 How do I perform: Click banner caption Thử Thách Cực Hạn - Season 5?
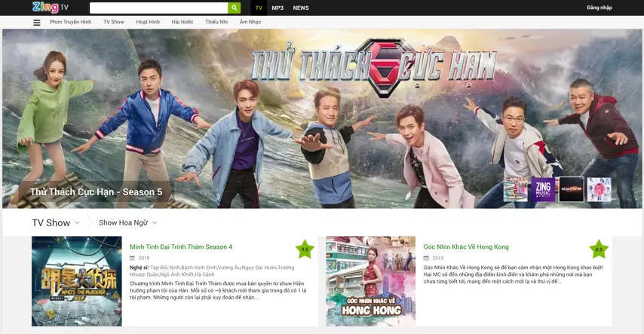[96, 192]
